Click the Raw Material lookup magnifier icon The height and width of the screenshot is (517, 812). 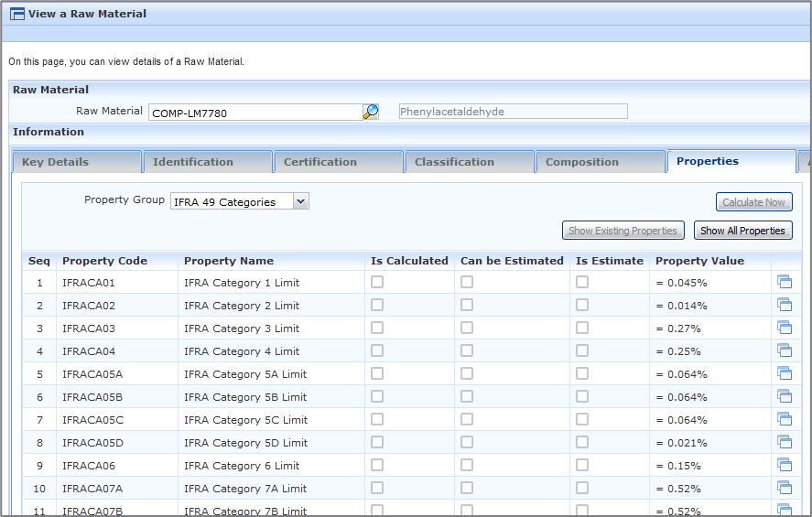[x=371, y=112]
